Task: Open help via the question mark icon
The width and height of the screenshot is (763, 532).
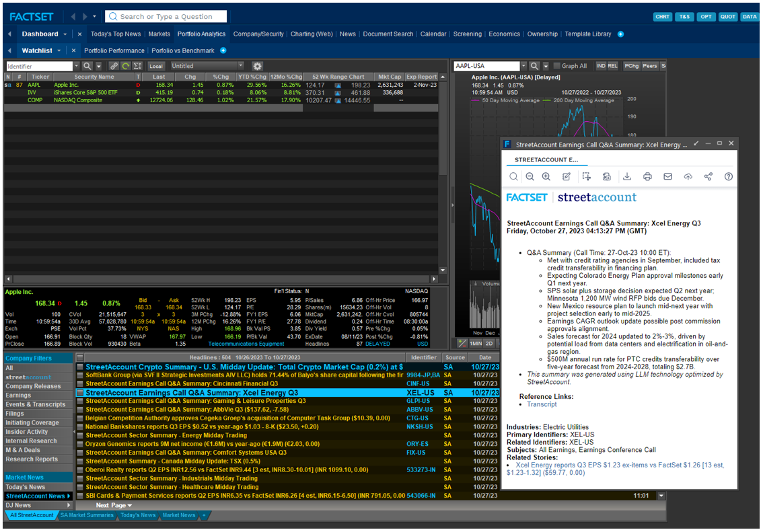Action: pos(729,176)
